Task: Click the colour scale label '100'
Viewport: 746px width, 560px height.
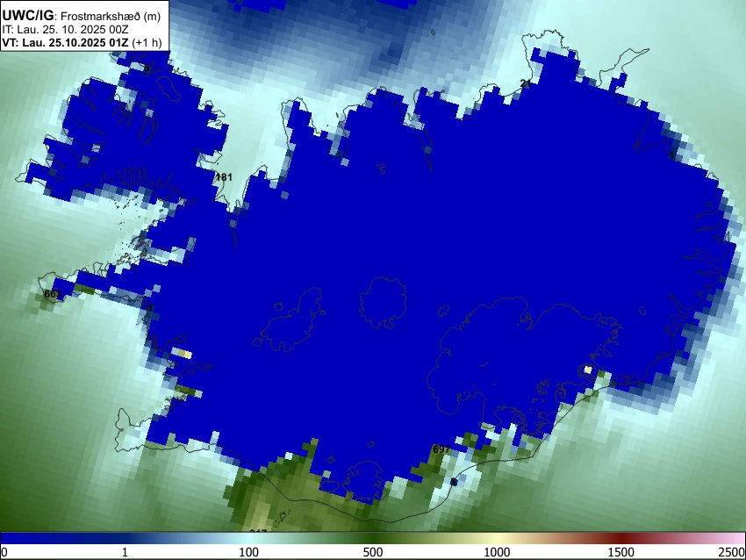Action: coord(249,552)
